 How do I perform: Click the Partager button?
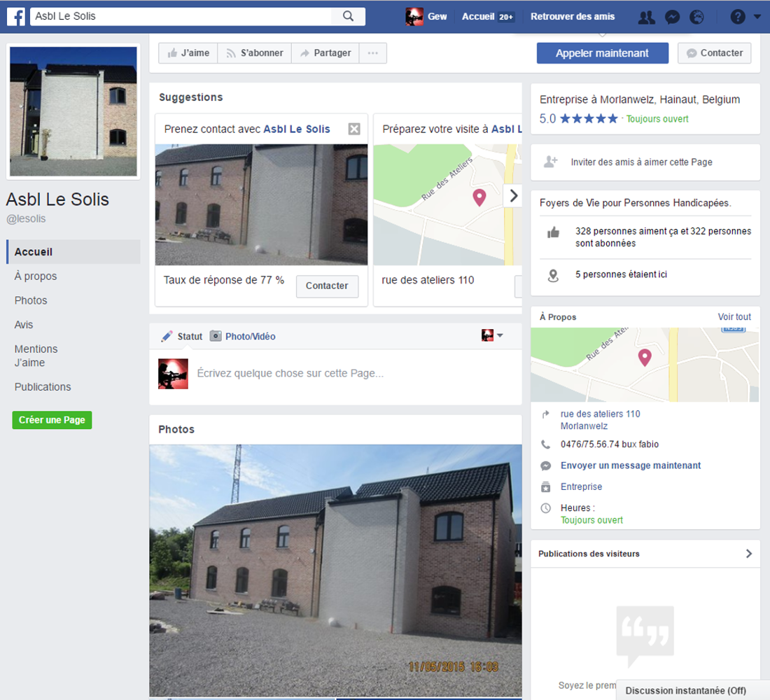[325, 53]
